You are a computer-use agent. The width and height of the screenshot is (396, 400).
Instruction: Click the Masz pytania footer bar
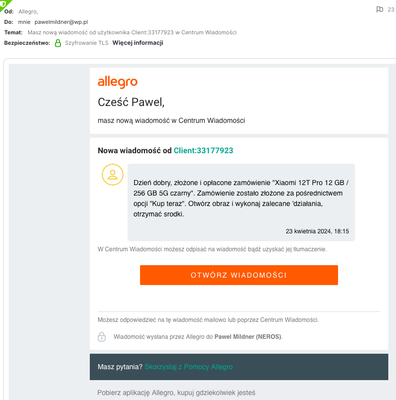pos(239,367)
